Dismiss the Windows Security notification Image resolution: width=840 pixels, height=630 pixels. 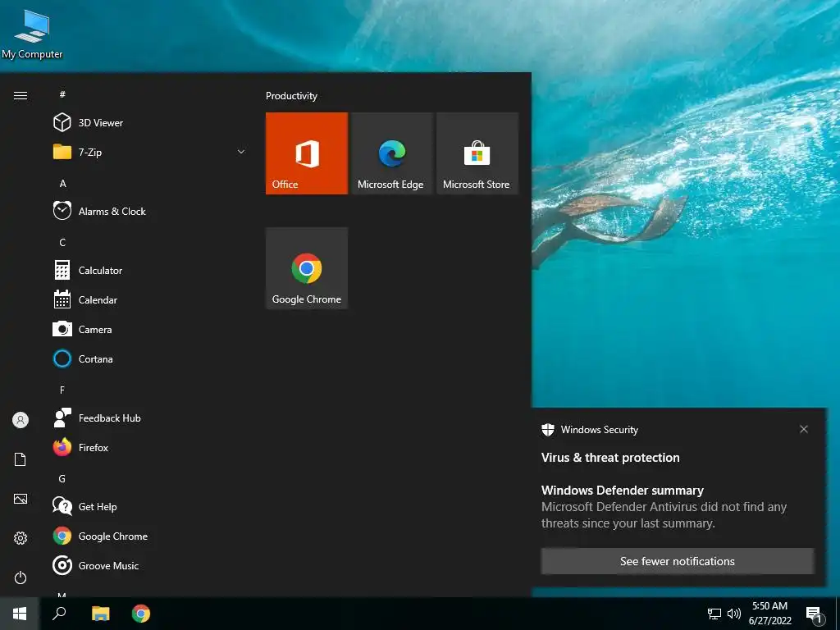tap(804, 429)
